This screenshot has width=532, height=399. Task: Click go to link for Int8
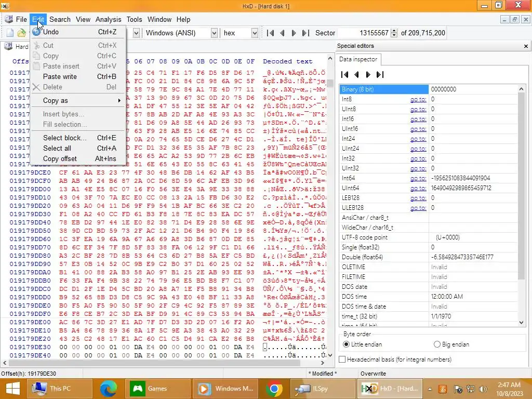[418, 99]
